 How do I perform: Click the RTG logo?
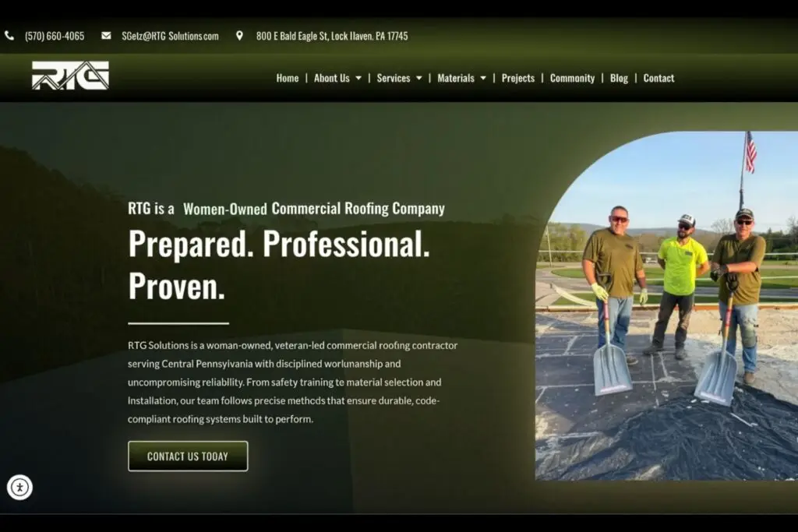point(70,76)
